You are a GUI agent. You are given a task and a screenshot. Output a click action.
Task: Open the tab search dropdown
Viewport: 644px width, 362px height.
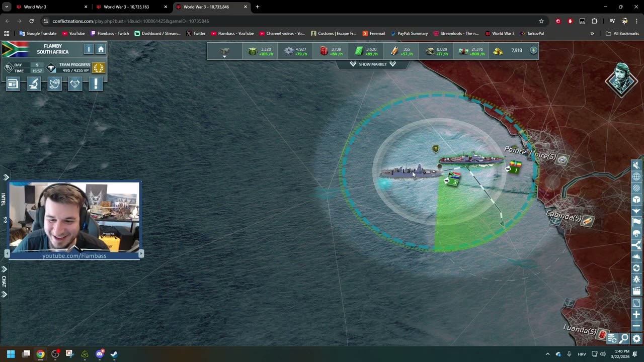coord(7,7)
